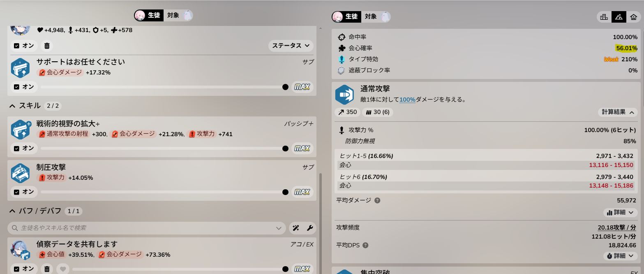644x274 pixels.
Task: Click the 会心確率 clover icon
Action: (341, 48)
